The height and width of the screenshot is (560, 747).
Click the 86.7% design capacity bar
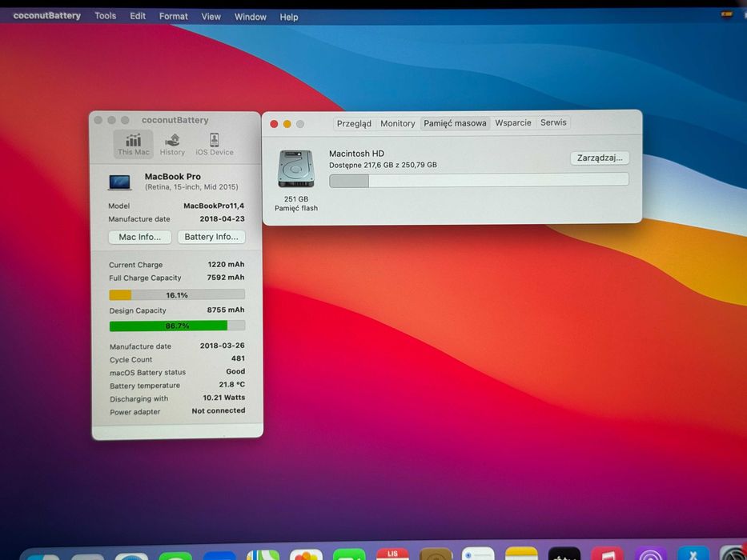177,326
